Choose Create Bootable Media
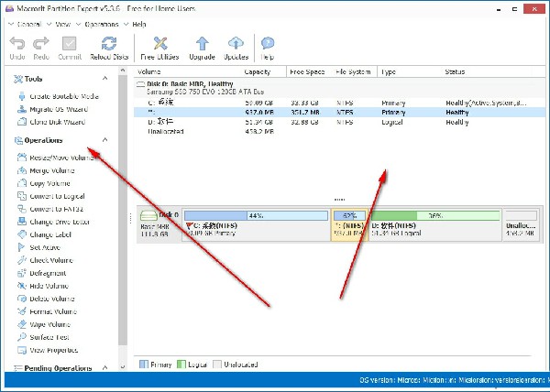550x392 pixels. [x=62, y=96]
